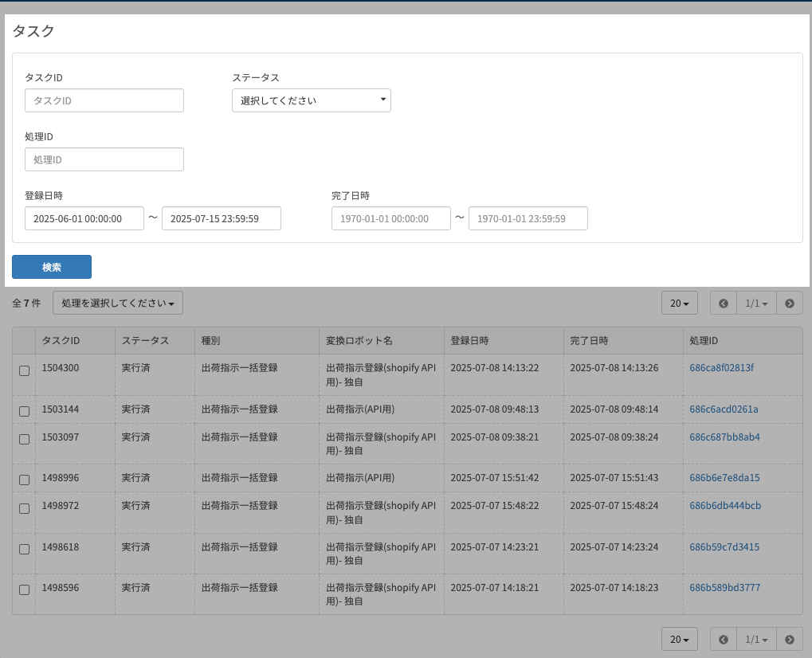Click the next page arrow icon below the table
Viewport: 812px width, 658px height.
(x=789, y=640)
